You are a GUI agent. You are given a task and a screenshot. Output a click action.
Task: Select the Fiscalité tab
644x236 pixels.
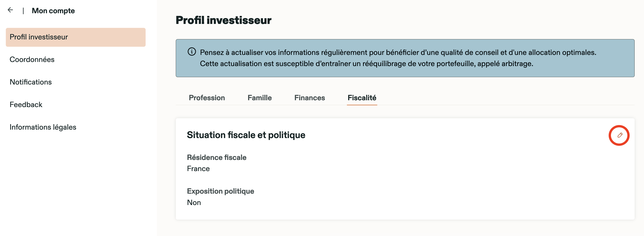coord(362,98)
